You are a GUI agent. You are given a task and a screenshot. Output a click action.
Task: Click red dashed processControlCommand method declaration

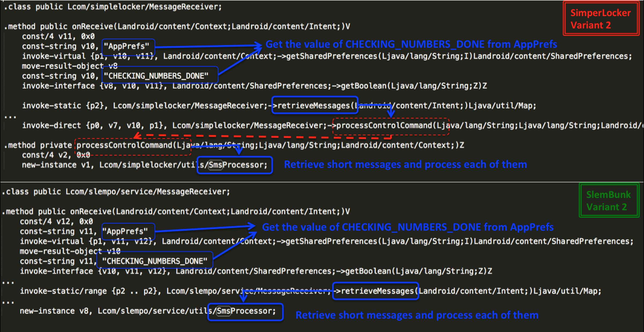(133, 146)
